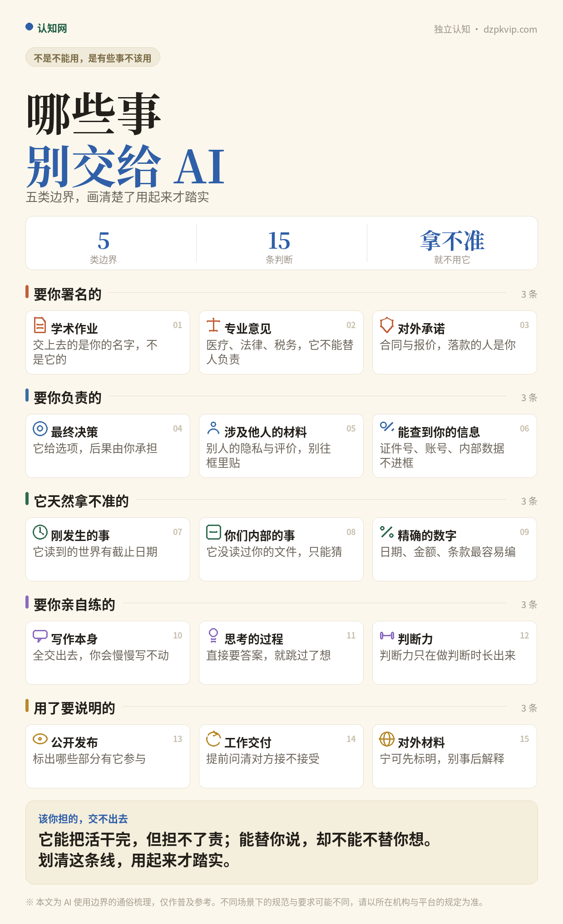Viewport: 563px width, 924px height.
Task: Click the main title 别交给 AI
Action: click(x=126, y=166)
